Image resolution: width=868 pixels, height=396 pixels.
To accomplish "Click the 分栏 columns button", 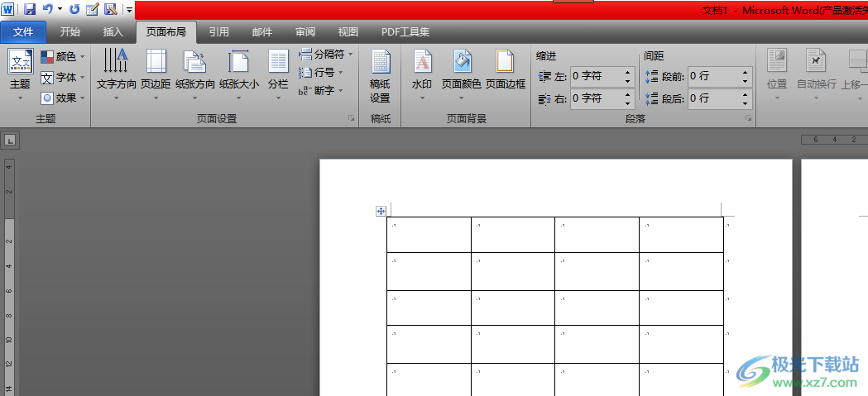I will click(x=279, y=74).
